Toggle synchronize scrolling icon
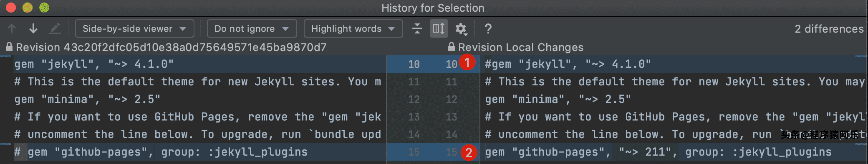 point(439,28)
